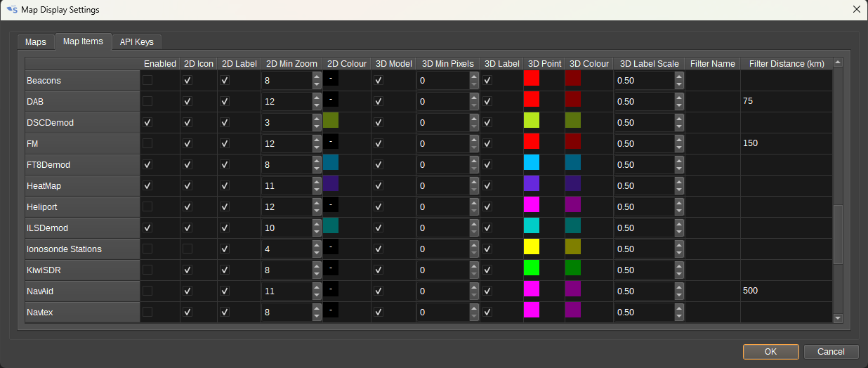Viewport: 868px width, 368px height.
Task: Increase 2D Min Zoom for Beacons
Action: tap(317, 77)
